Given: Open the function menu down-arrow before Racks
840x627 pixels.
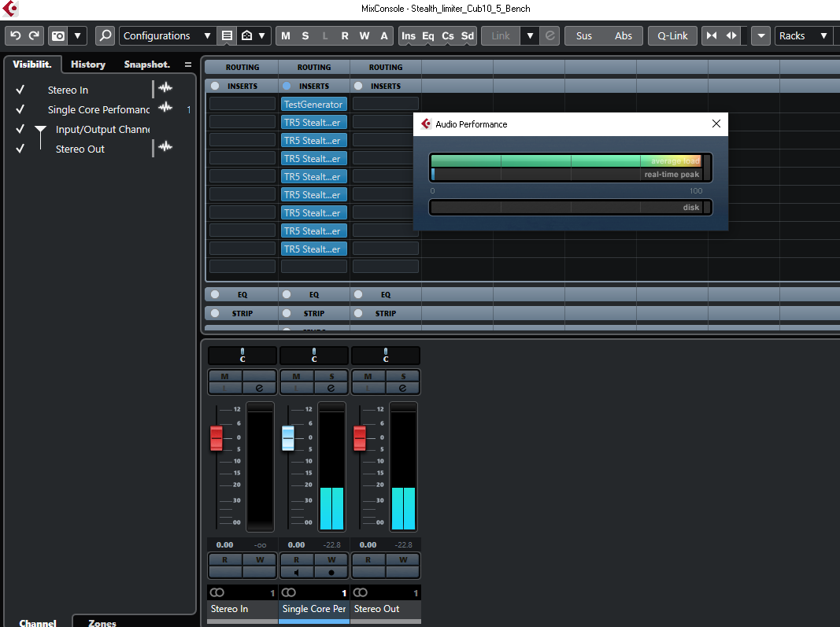Looking at the screenshot, I should pos(760,36).
